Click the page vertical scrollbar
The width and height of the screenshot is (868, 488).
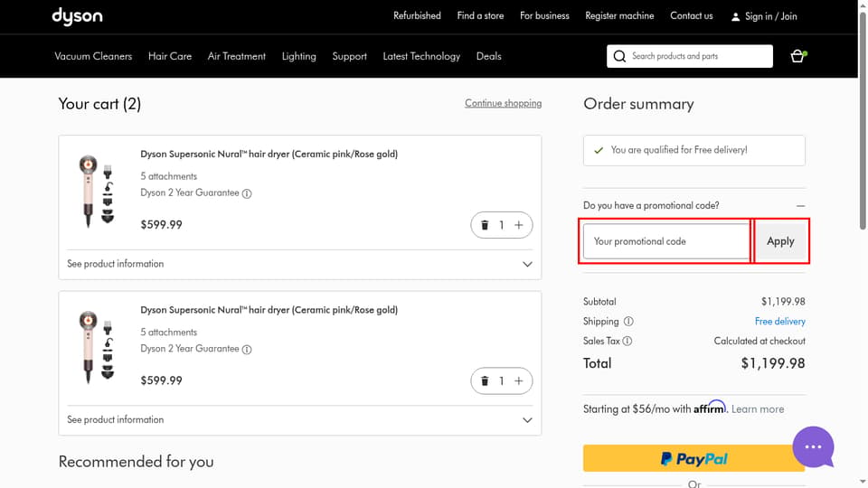tap(863, 120)
